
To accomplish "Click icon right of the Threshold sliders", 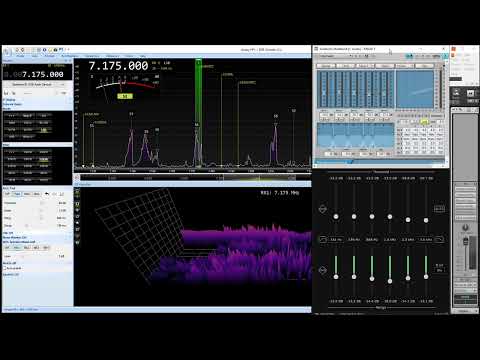I will tap(439, 209).
